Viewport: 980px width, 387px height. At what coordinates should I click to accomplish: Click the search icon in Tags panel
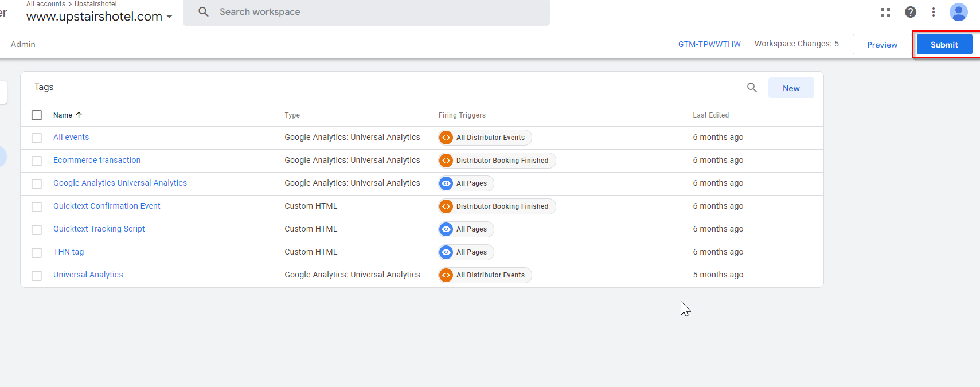coord(752,88)
